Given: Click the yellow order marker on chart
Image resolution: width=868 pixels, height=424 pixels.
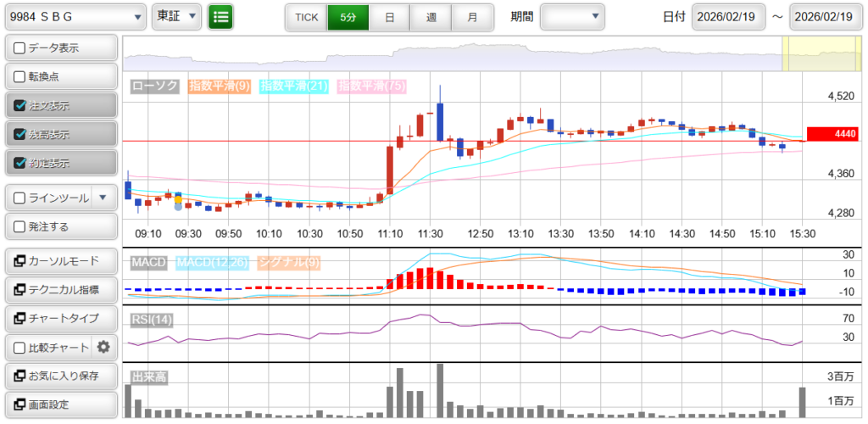Looking at the screenshot, I should point(177,199).
